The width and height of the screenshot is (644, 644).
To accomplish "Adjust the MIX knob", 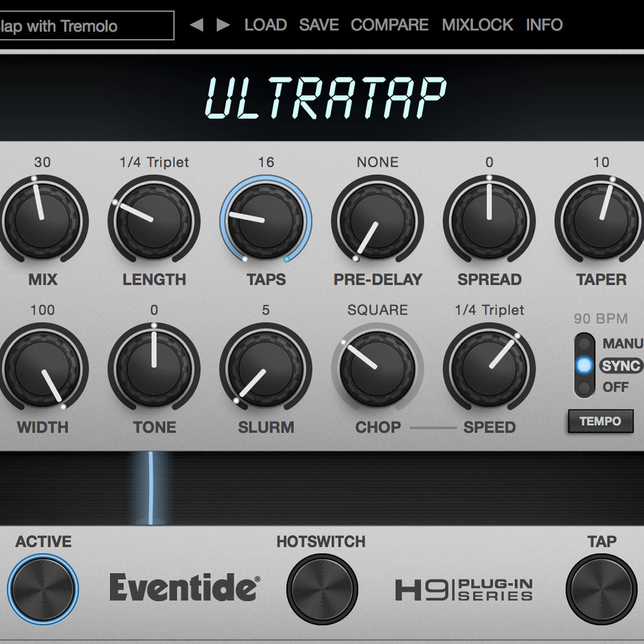I will click(x=43, y=219).
